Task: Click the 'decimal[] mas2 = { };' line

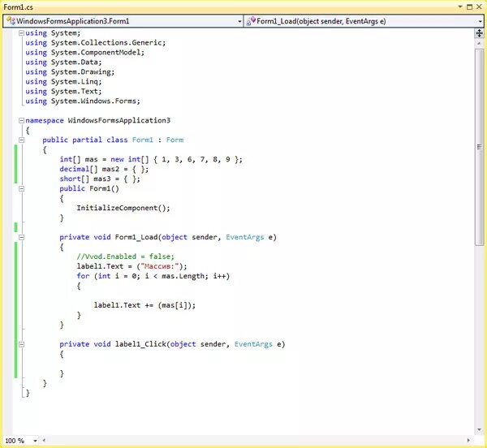Action: tap(104, 169)
